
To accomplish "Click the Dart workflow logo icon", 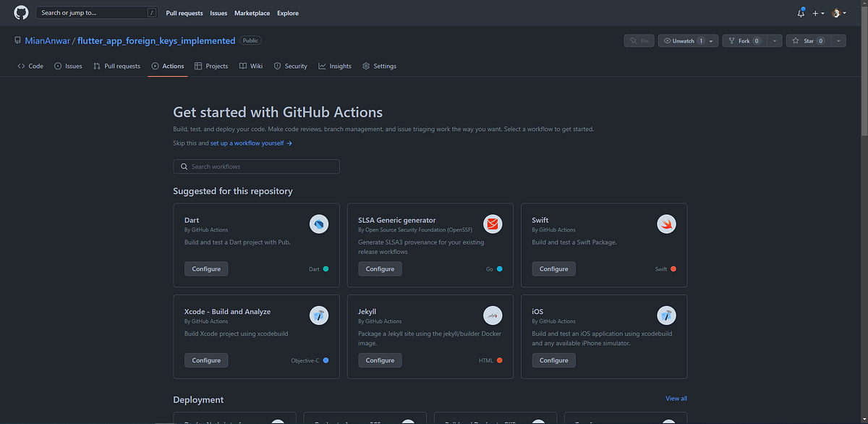I will point(319,224).
